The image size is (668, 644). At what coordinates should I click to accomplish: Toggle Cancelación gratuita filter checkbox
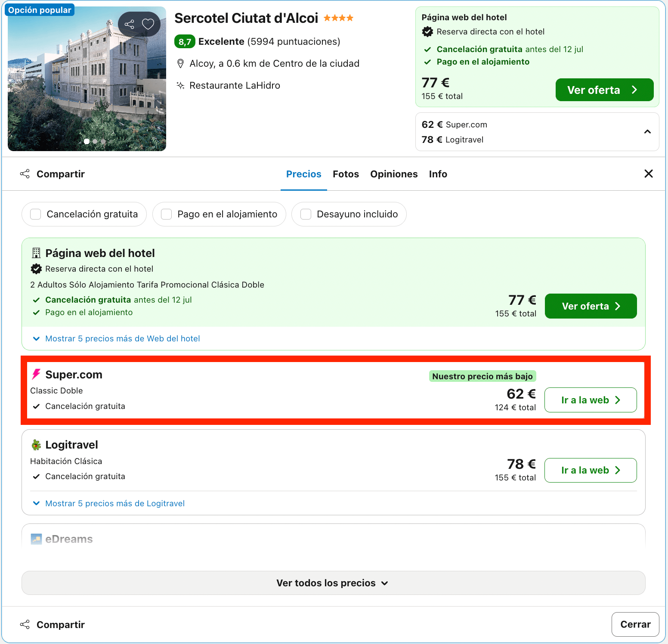36,214
